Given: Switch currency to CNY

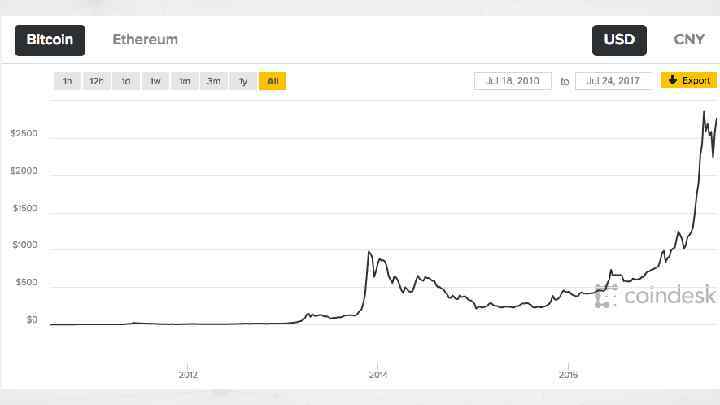Looking at the screenshot, I should [689, 40].
